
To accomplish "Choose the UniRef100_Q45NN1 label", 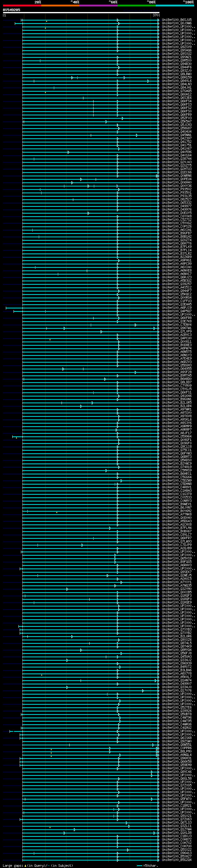I will click(177, 135).
